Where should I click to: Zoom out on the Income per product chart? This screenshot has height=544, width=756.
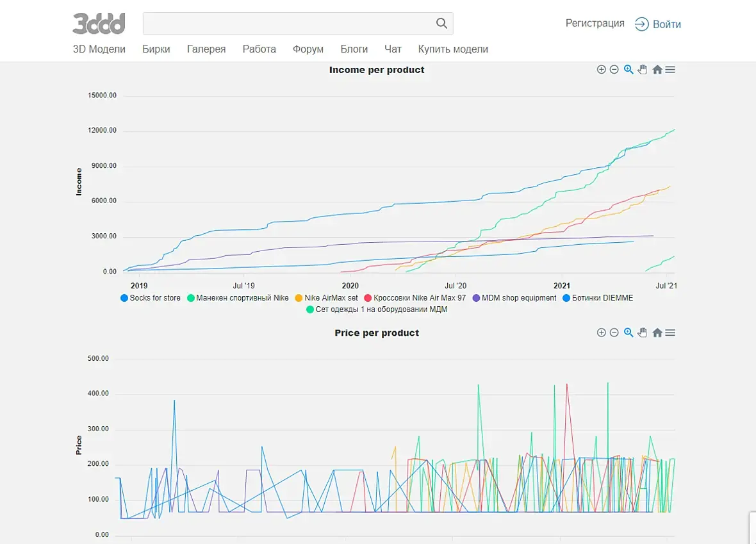(x=614, y=70)
